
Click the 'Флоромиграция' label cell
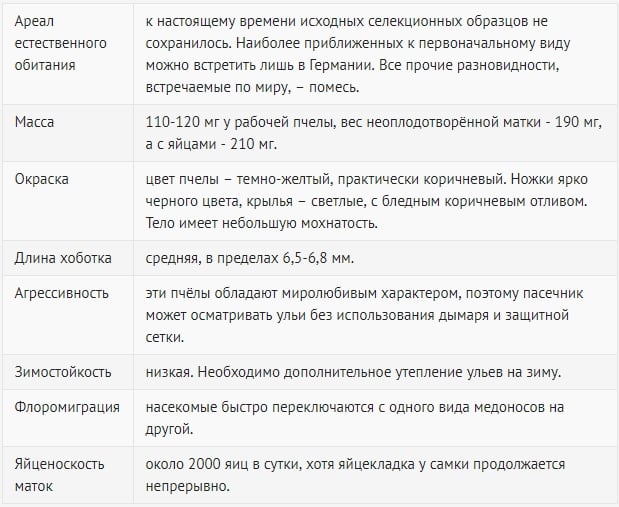point(67,407)
